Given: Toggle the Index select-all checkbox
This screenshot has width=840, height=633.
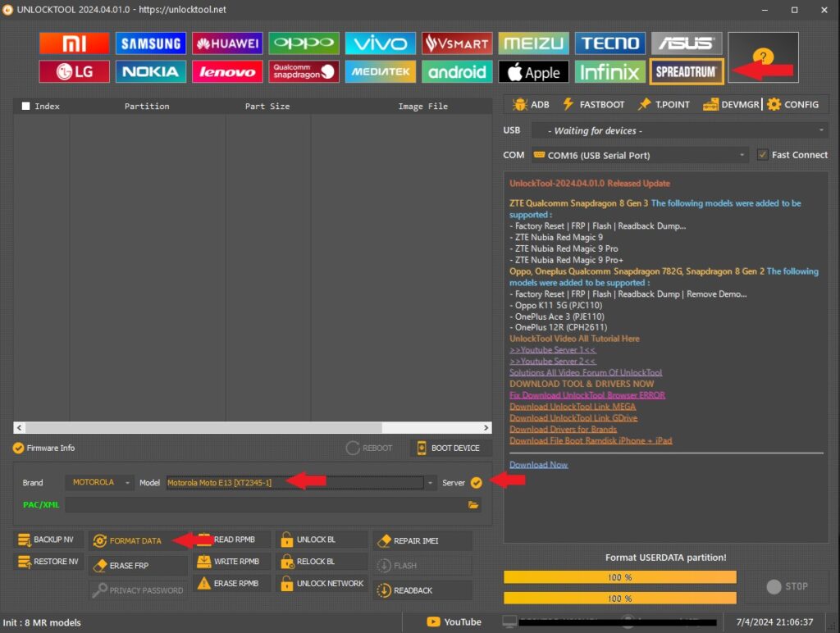Looking at the screenshot, I should (x=26, y=106).
